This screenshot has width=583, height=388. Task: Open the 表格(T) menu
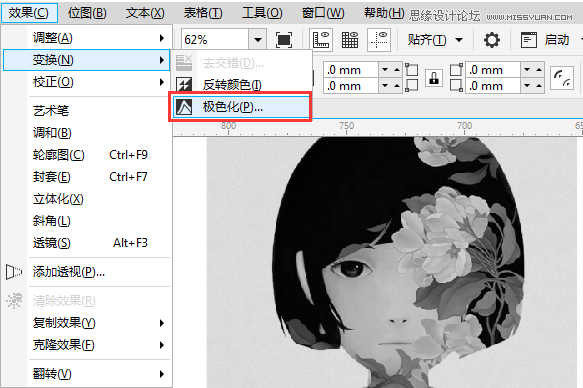pyautogui.click(x=203, y=13)
